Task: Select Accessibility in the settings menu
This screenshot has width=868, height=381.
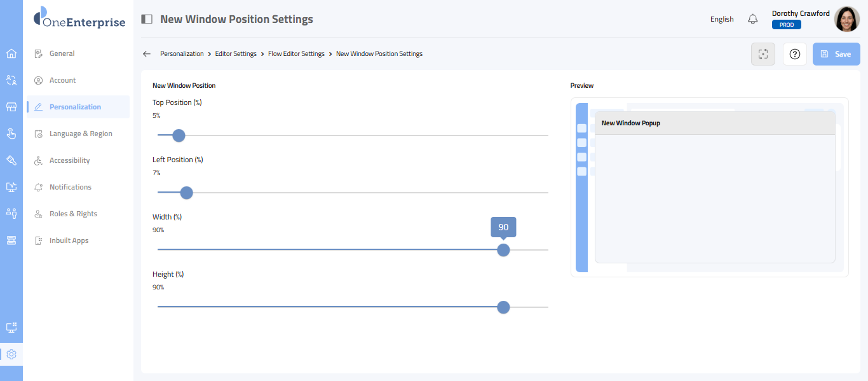Action: click(70, 160)
